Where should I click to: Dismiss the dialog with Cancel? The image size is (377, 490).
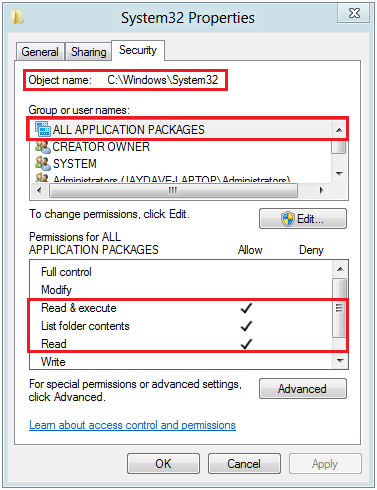(244, 463)
